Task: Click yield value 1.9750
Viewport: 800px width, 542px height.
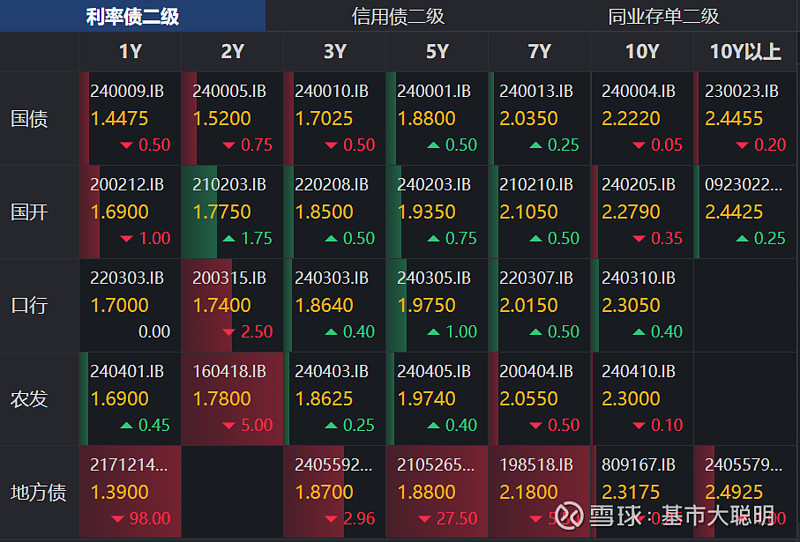Action: pyautogui.click(x=427, y=305)
